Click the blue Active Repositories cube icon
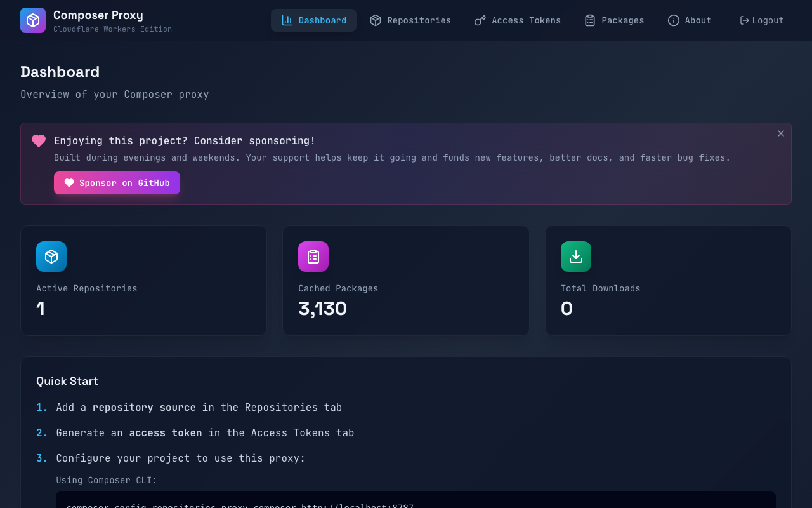The height and width of the screenshot is (508, 812). [x=51, y=257]
